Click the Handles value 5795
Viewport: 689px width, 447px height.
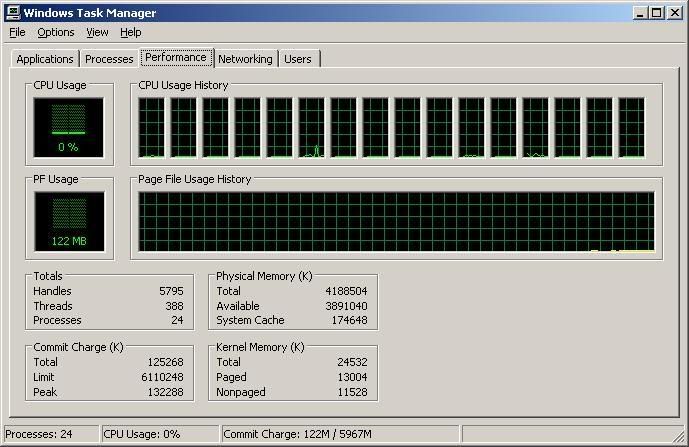[x=171, y=291]
